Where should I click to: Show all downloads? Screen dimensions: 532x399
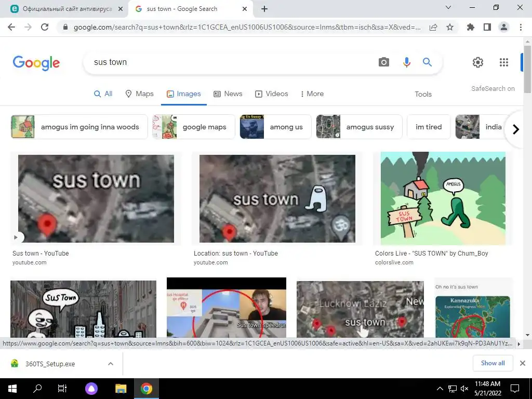[x=493, y=363]
